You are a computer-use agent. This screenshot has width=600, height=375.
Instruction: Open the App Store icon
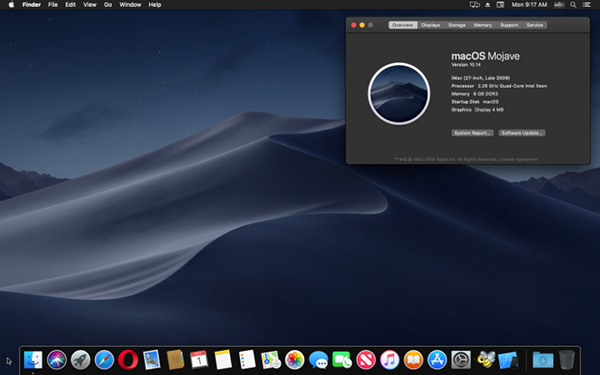point(437,360)
